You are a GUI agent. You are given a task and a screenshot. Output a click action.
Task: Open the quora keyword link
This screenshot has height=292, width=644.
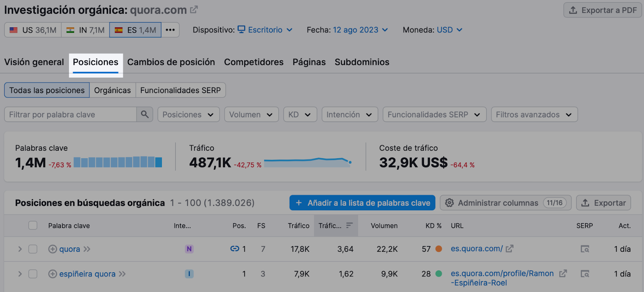point(70,249)
